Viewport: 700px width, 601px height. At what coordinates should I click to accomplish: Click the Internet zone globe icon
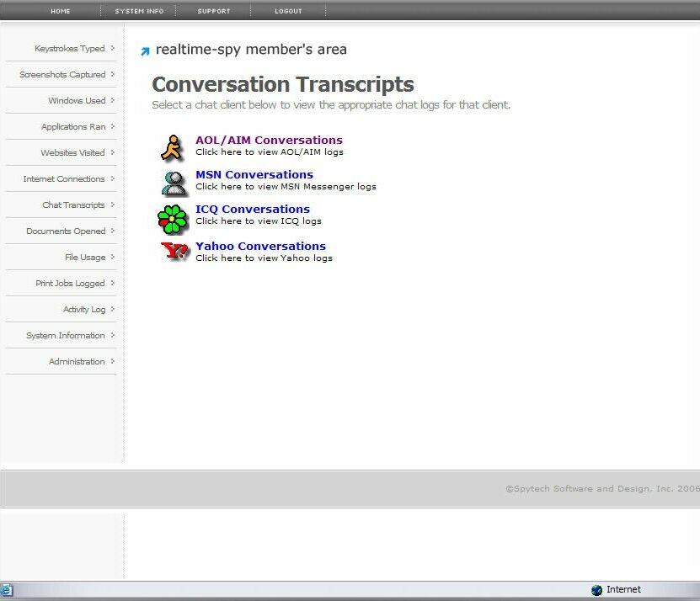point(596,590)
